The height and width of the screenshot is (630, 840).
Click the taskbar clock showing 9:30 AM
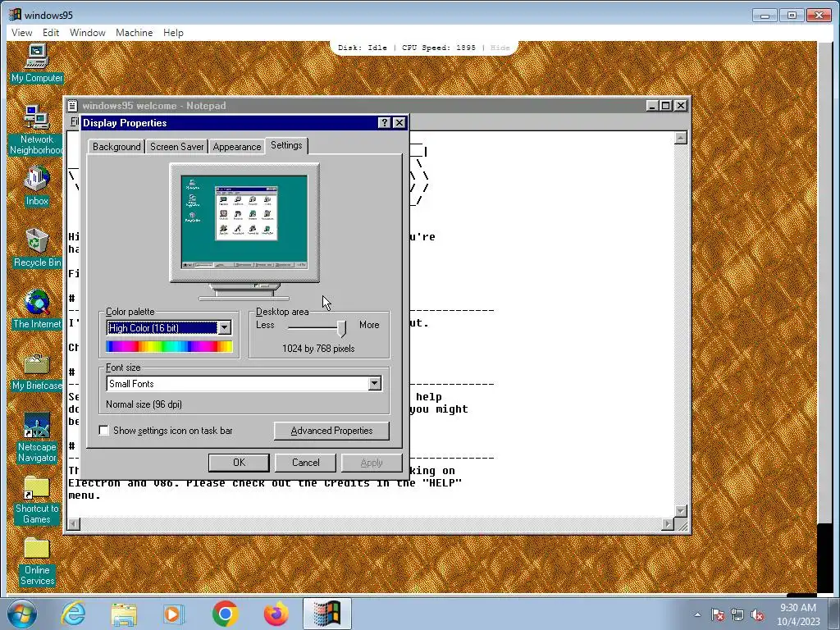(798, 614)
